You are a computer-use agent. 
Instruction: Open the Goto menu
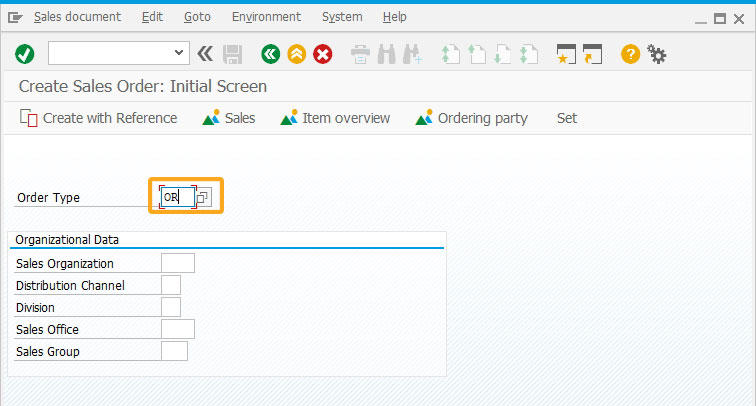pos(197,17)
